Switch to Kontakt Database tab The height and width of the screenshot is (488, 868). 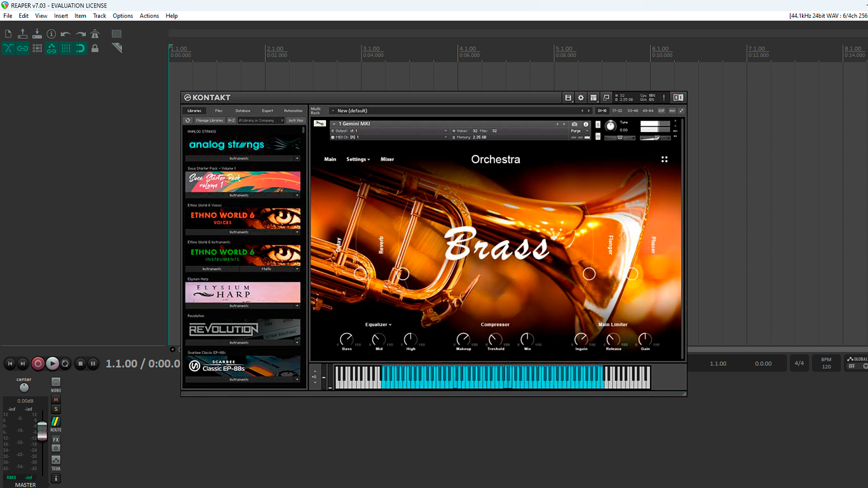pyautogui.click(x=243, y=111)
